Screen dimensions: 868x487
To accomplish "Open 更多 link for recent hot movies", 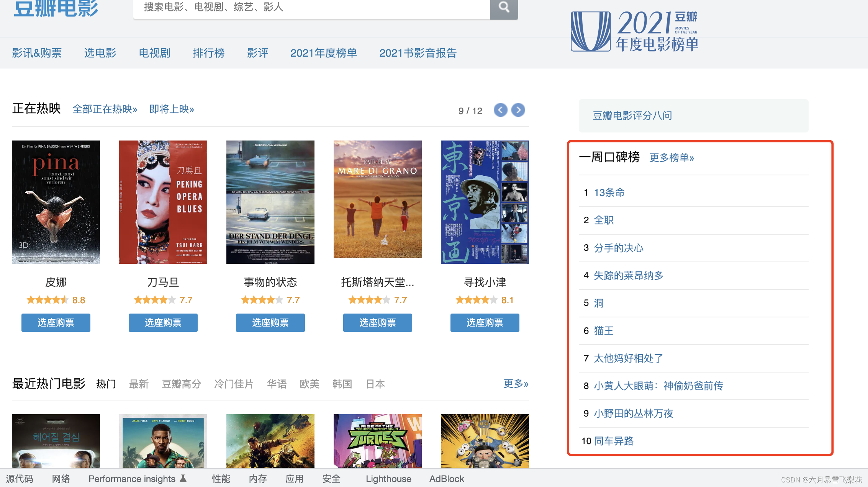I will point(516,384).
